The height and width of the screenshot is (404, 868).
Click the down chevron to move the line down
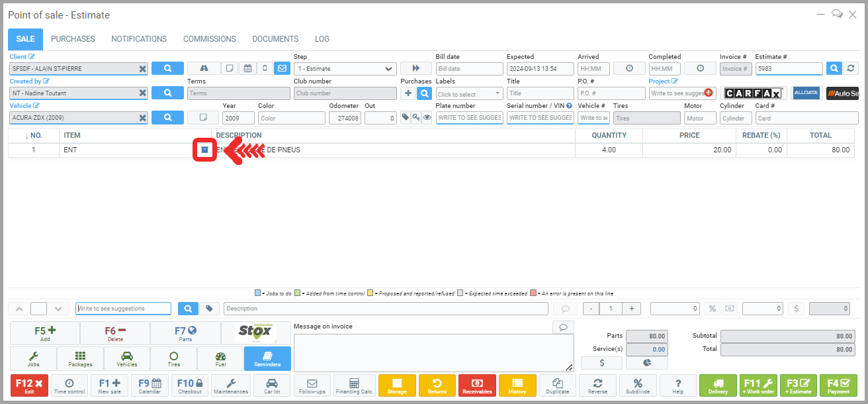point(58,309)
